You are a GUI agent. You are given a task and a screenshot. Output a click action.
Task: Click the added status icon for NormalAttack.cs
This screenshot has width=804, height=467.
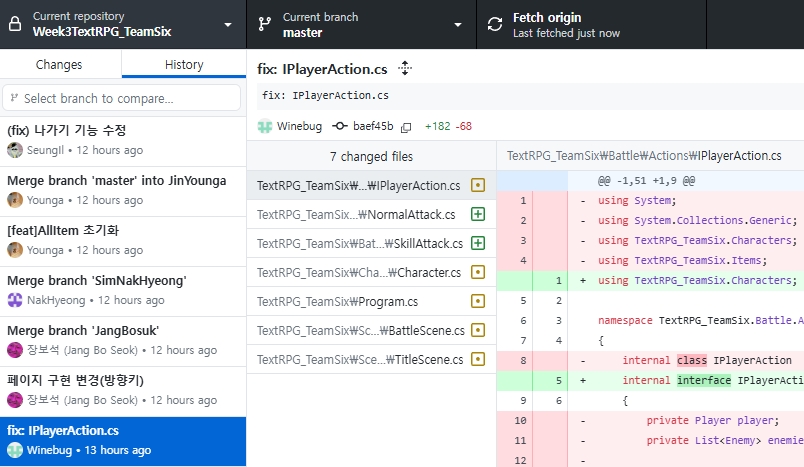point(478,214)
